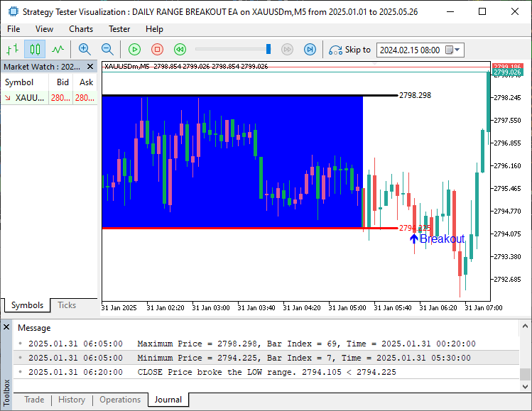Open the Tester menu
Image resolution: width=532 pixels, height=411 pixels.
(x=119, y=29)
